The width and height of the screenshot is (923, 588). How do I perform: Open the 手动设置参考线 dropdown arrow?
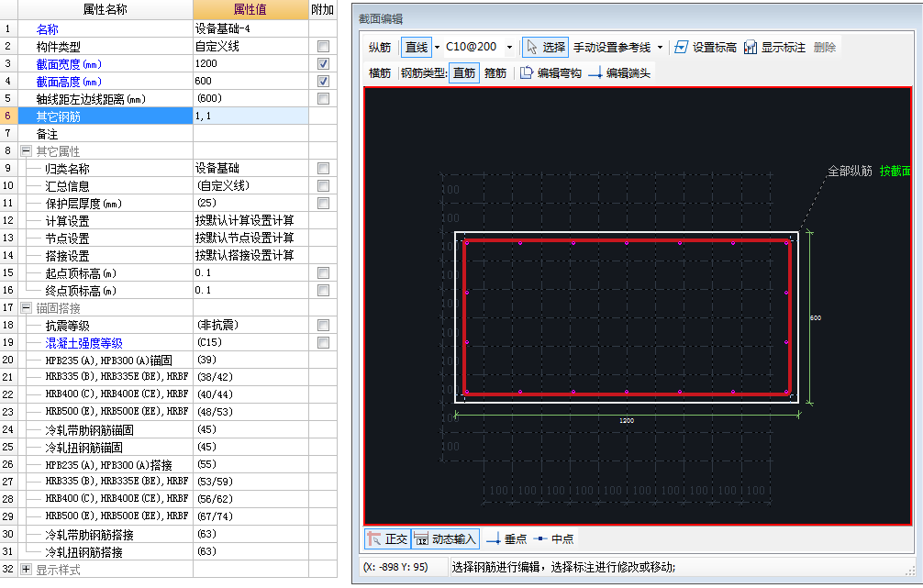pos(660,47)
